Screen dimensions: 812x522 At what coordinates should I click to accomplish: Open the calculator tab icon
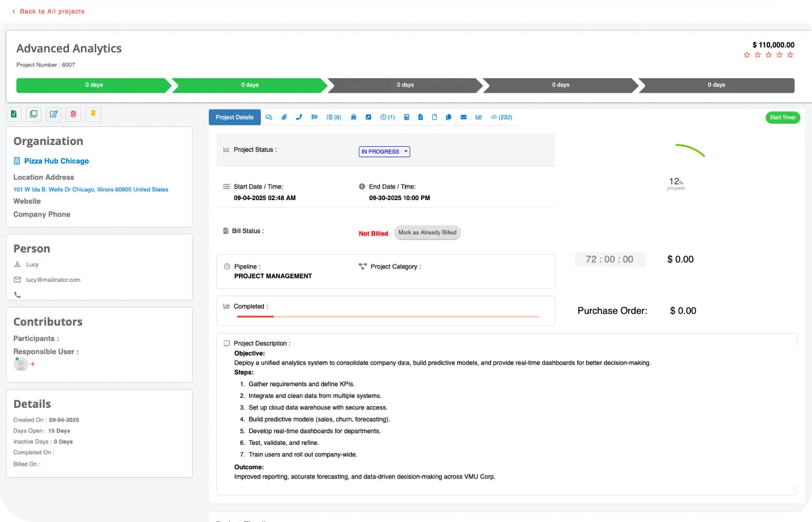click(x=407, y=117)
